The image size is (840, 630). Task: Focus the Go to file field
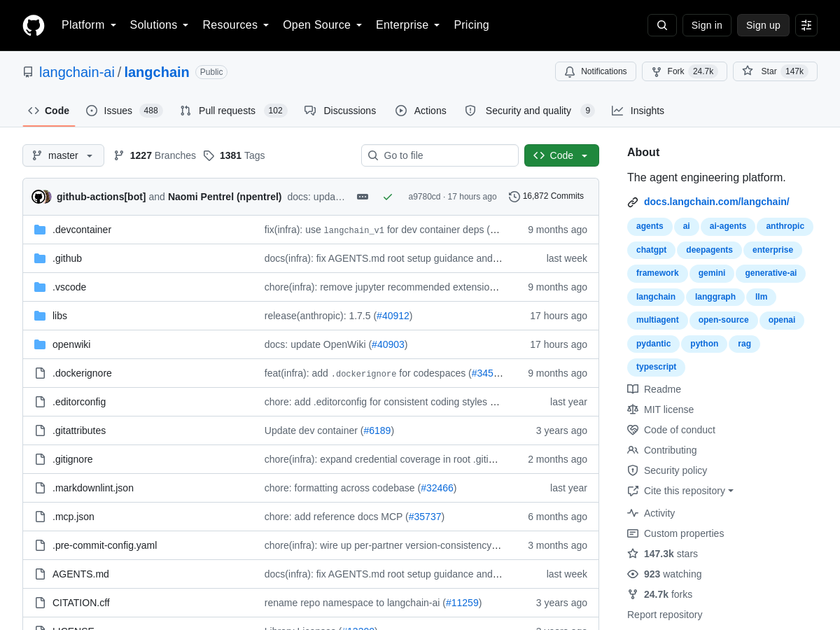440,155
